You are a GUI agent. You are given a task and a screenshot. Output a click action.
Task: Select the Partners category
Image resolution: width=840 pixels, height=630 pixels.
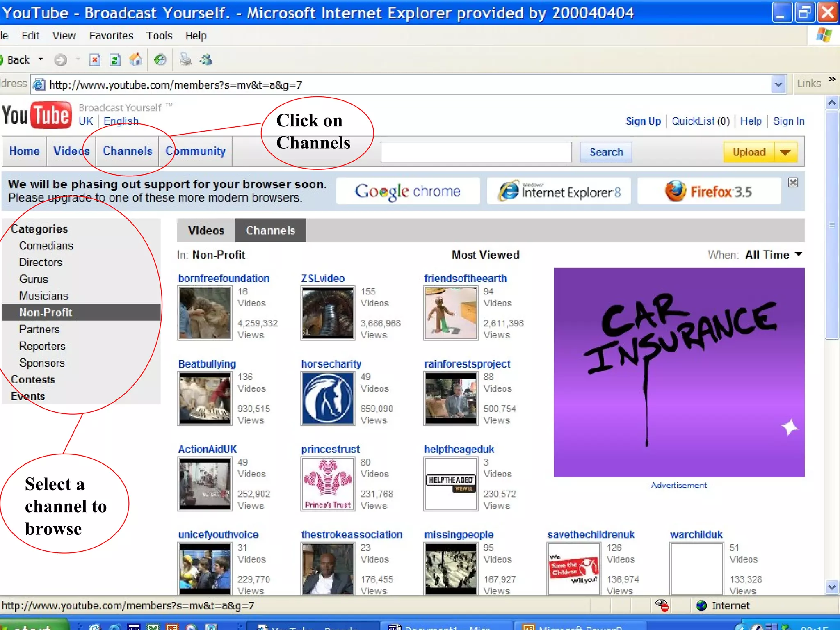click(x=39, y=329)
